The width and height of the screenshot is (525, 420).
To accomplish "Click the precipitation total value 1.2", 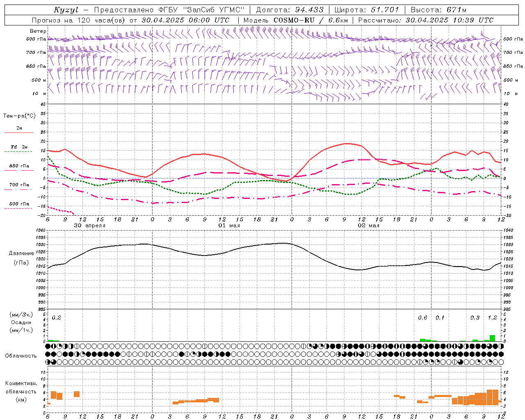I will [x=492, y=318].
